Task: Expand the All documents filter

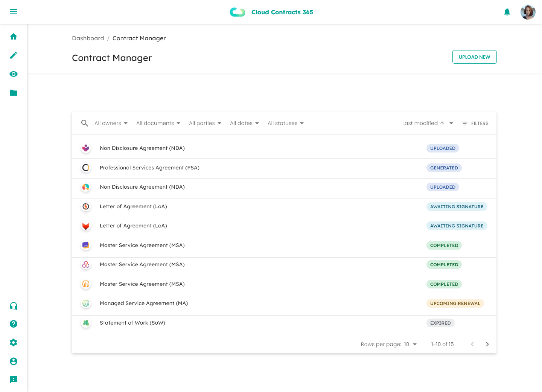Action: tap(158, 123)
